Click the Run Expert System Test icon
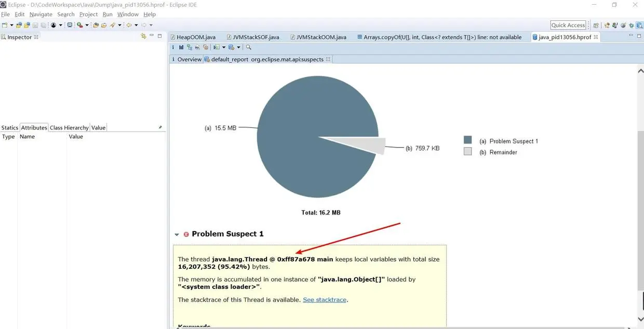Viewport: 644px width, 329px height. 217,47
